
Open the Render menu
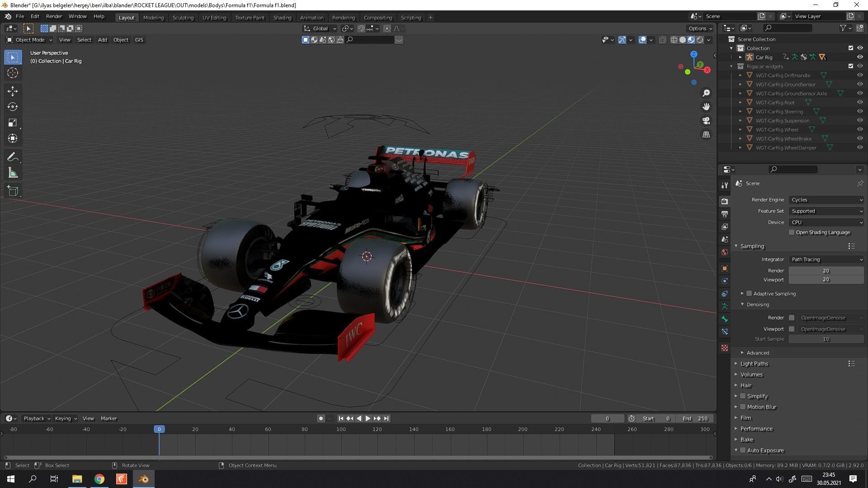[54, 16]
